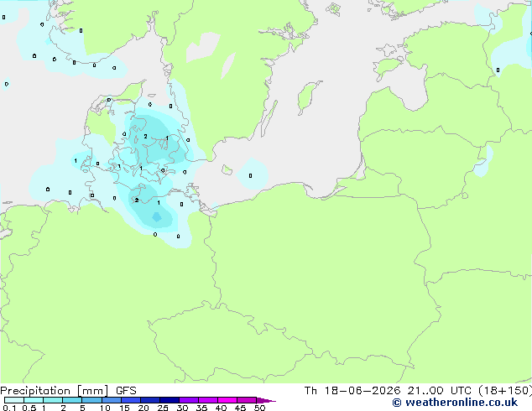Click the above-50 arrow tip of legend
532x411 pixels.
pyautogui.click(x=266, y=400)
